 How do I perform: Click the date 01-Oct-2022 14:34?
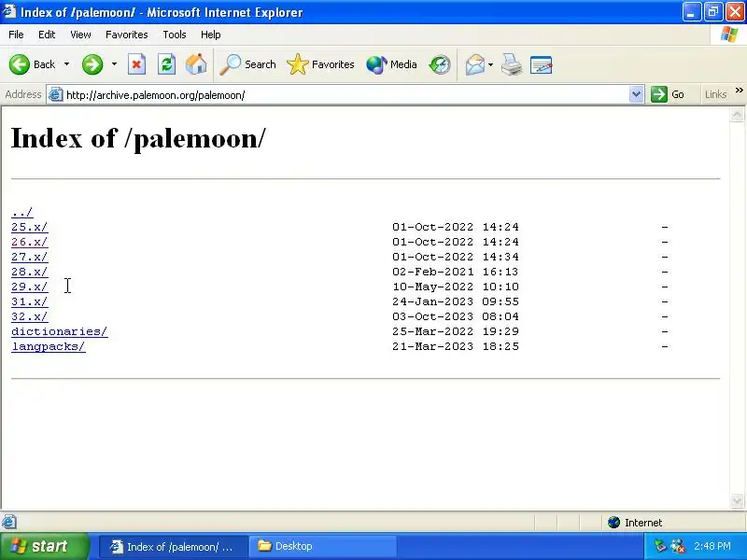point(456,258)
